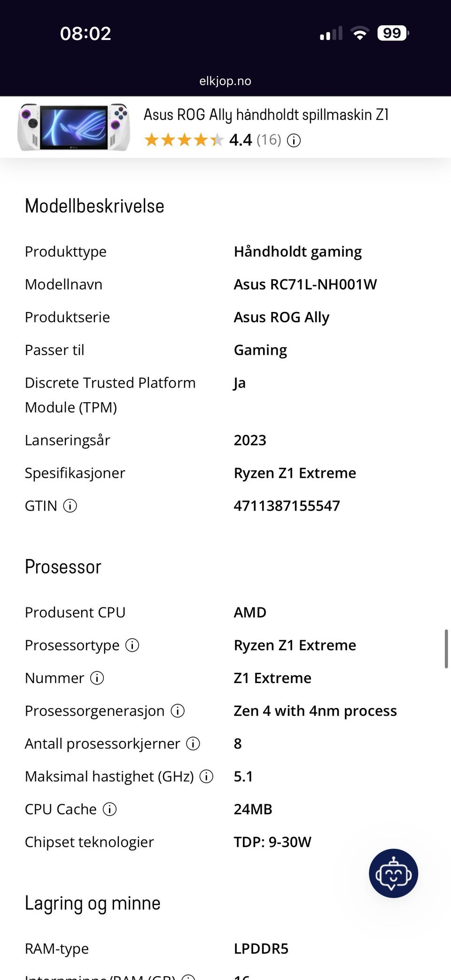Show info for Prosessortype
The height and width of the screenshot is (980, 451).
(132, 646)
